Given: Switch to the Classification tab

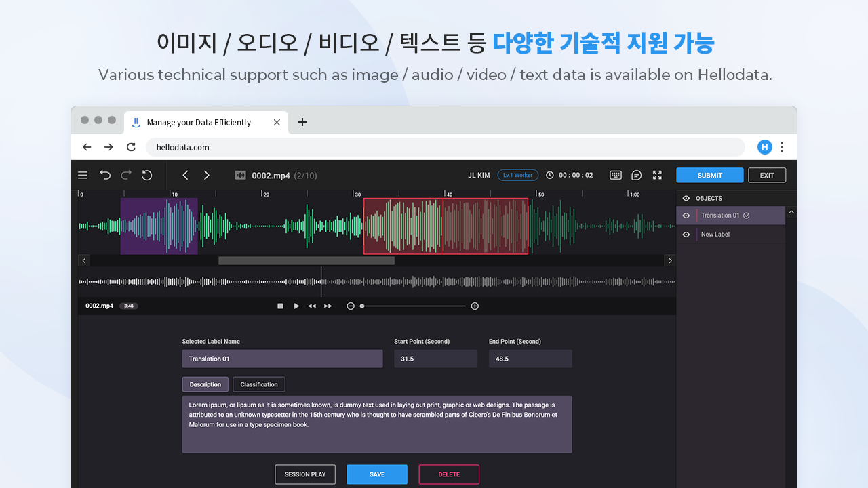Looking at the screenshot, I should pos(259,384).
